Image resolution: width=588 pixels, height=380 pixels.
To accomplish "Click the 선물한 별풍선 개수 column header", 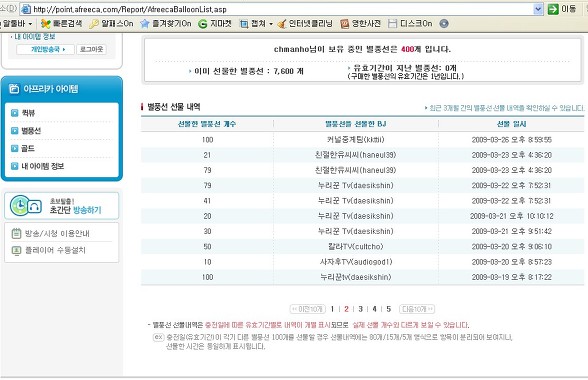I will [207, 124].
